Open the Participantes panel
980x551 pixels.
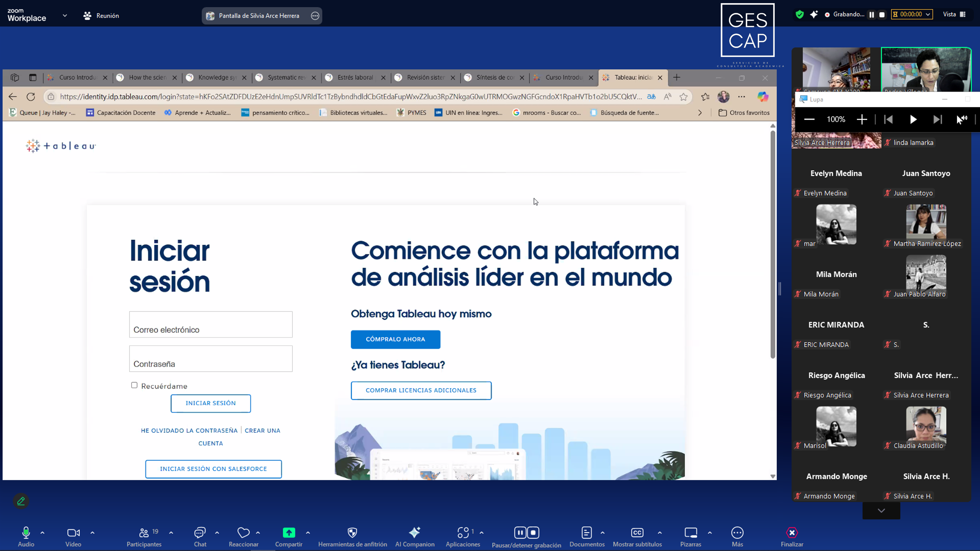(x=144, y=533)
